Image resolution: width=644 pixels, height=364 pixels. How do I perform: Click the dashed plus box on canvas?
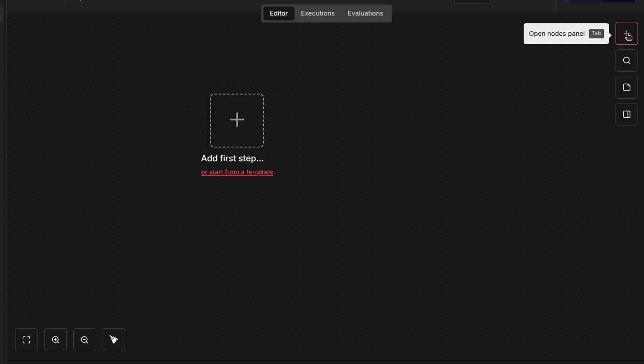click(x=237, y=120)
